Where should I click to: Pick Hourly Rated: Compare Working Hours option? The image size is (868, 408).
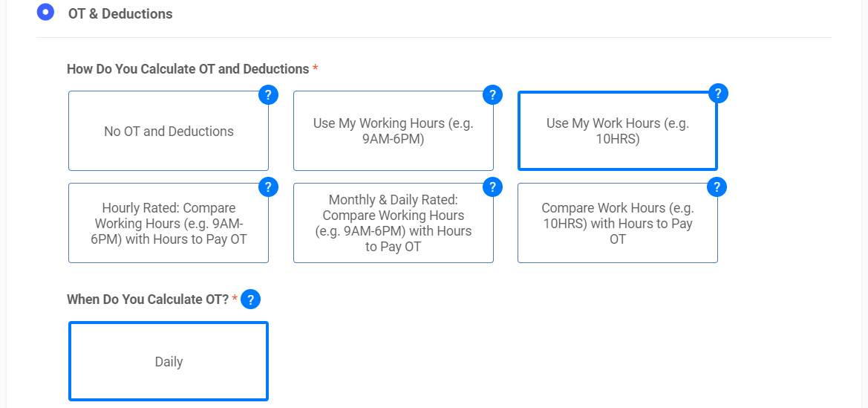(169, 224)
